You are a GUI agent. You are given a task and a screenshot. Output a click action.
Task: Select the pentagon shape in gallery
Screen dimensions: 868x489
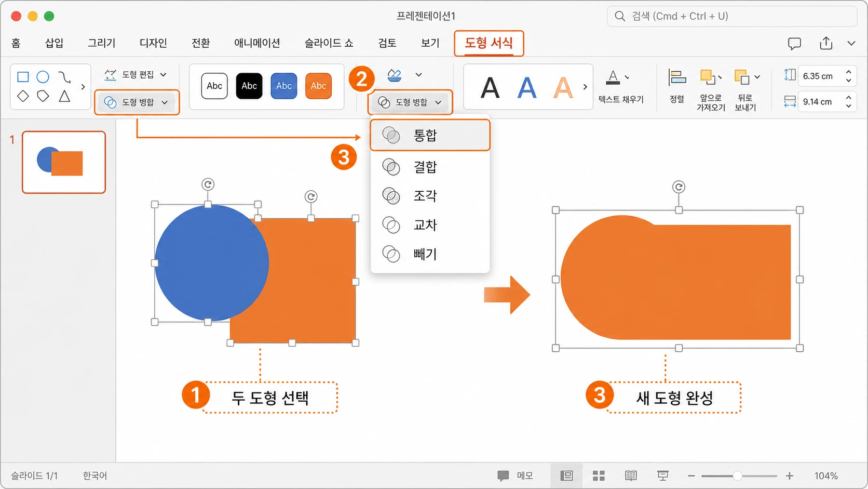pos(43,96)
